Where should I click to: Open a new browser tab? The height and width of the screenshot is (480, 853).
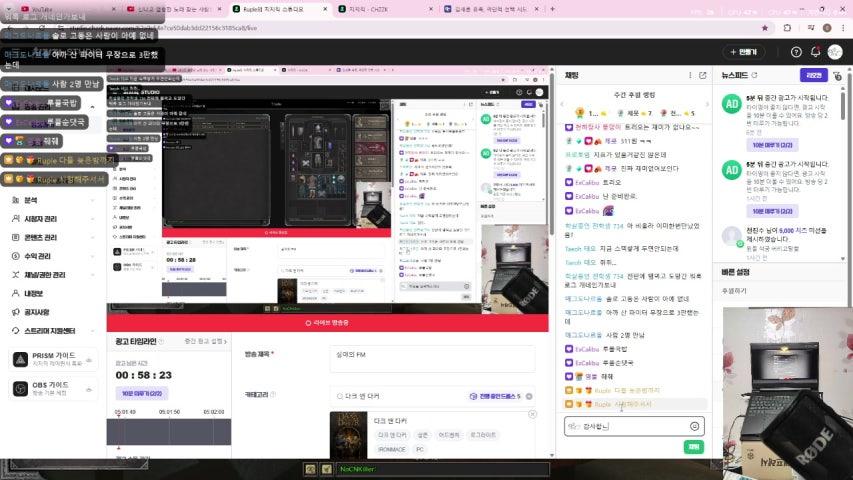(552, 9)
